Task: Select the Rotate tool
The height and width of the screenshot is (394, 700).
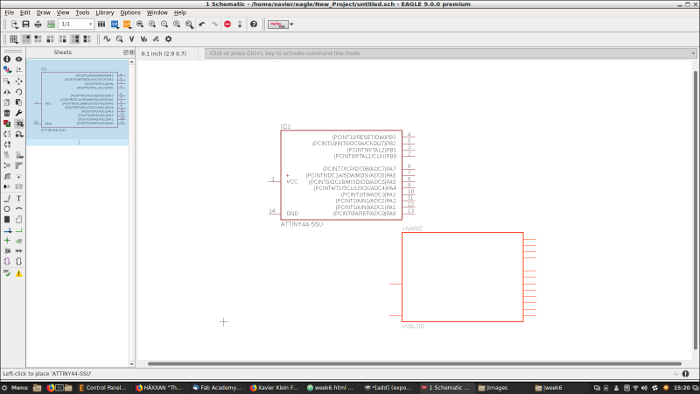Action: tap(19, 91)
